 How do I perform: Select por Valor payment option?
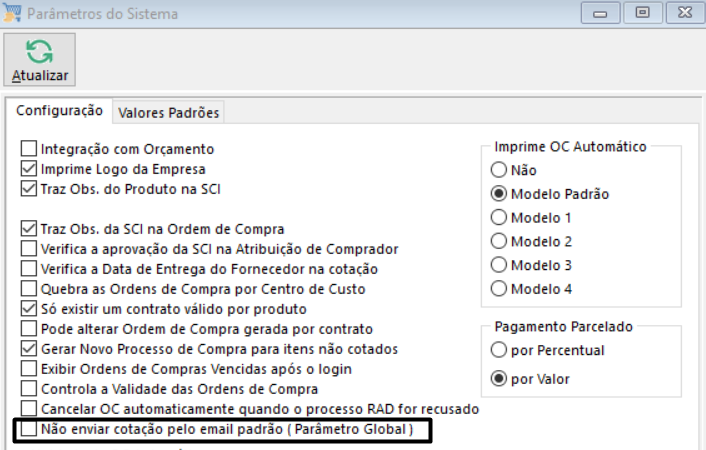tap(500, 379)
